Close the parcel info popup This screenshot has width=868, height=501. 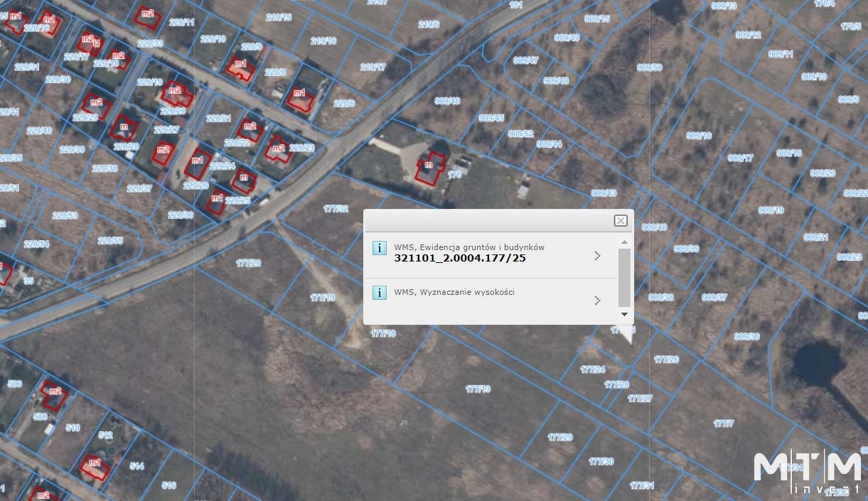[621, 220]
